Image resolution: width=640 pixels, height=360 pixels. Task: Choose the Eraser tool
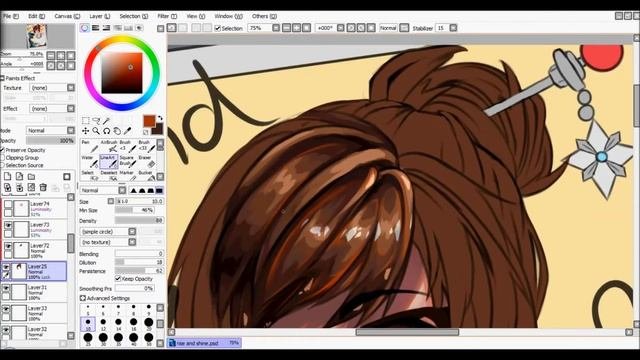[147, 162]
